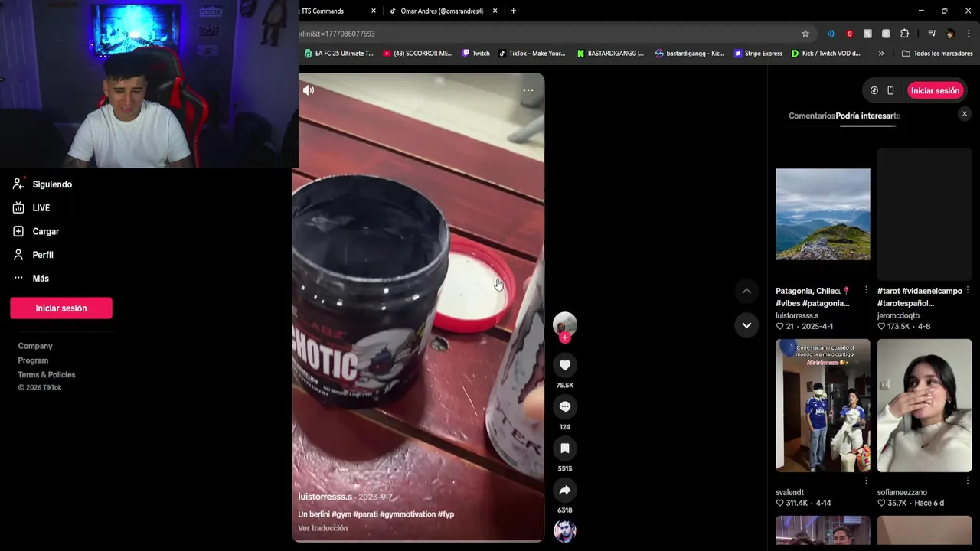Go to the next video arrow

tap(746, 325)
